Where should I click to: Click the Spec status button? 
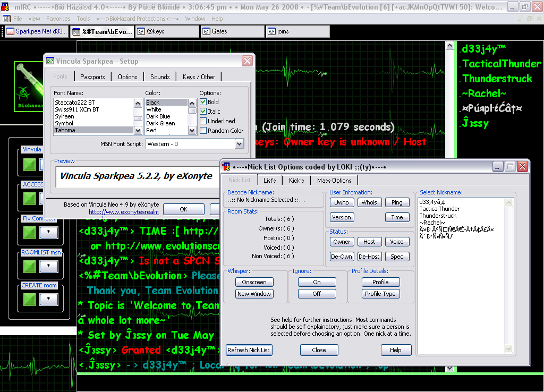click(x=397, y=257)
